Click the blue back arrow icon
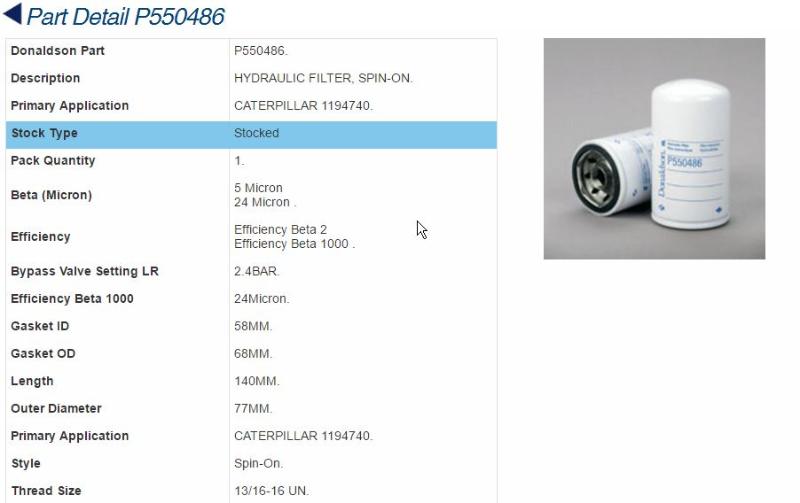Viewport: 800px width, 503px height. 13,14
